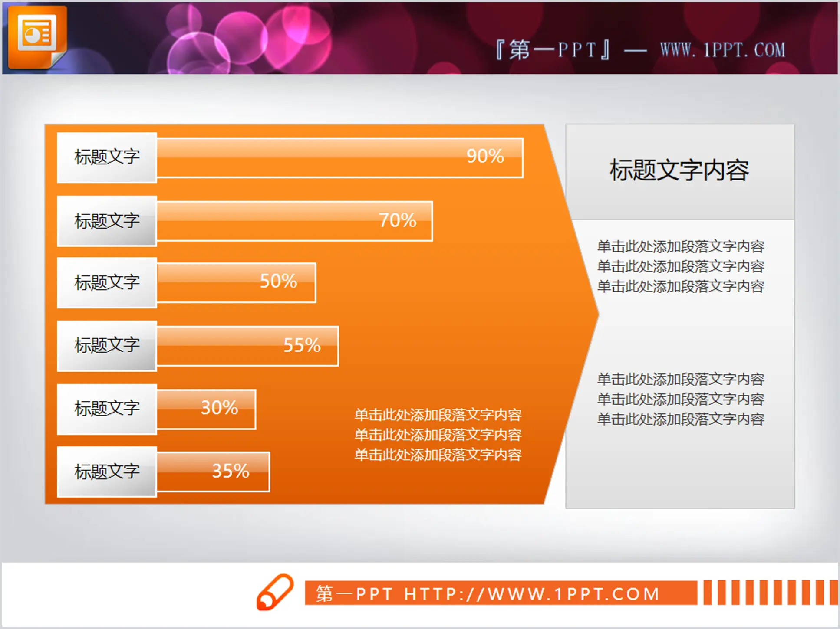Click the white paragraph text inside the orange arrow

[438, 435]
